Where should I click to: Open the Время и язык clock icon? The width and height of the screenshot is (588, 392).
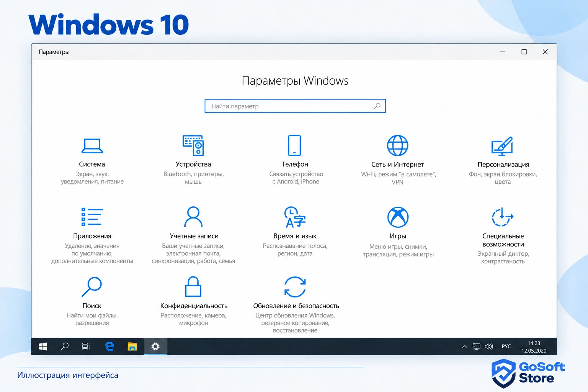coord(295,217)
